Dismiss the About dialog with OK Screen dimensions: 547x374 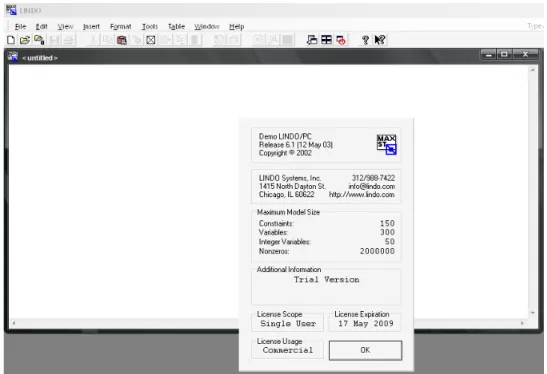tap(365, 350)
